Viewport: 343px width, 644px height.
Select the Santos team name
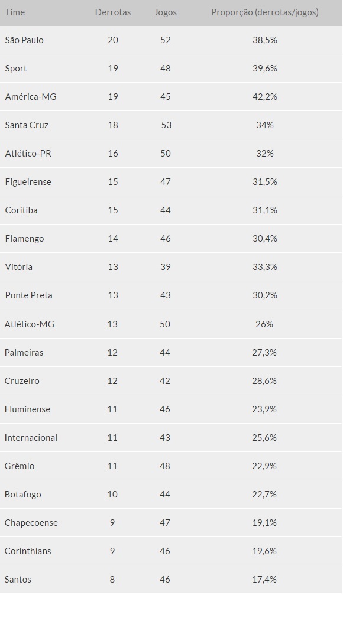coord(18,579)
